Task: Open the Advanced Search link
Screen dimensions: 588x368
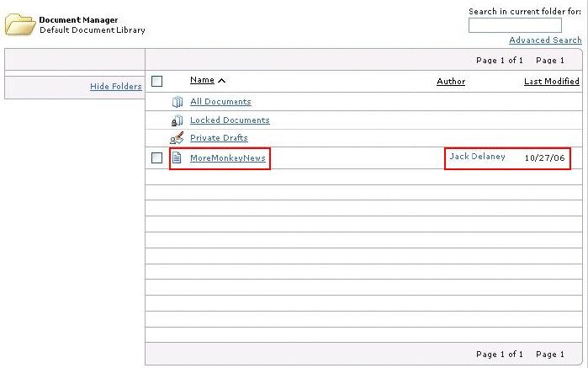Action: coord(545,40)
